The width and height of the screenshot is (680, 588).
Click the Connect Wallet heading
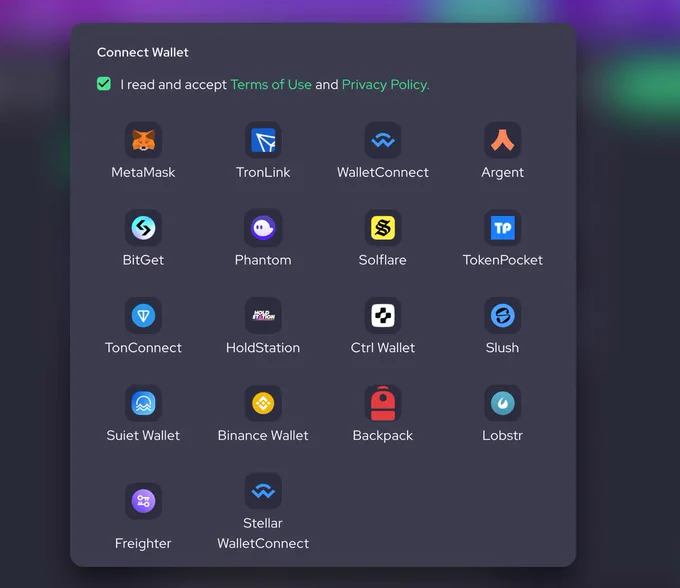(143, 52)
